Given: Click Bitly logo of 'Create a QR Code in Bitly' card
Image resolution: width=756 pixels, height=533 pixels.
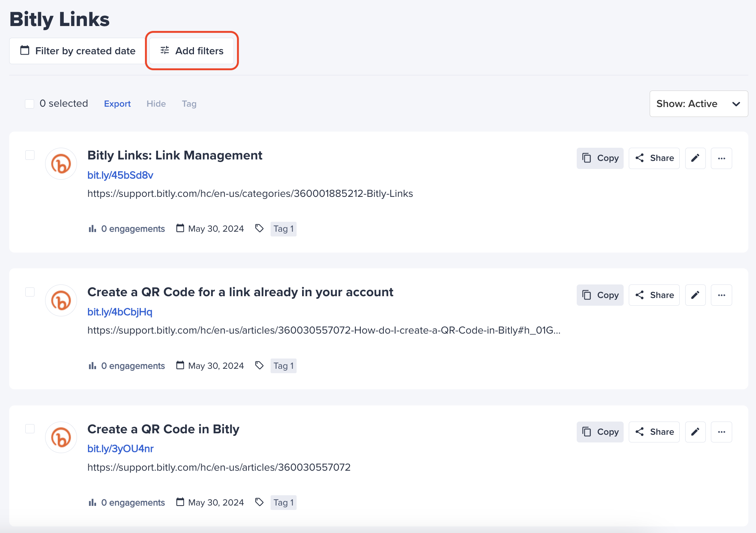Looking at the screenshot, I should (x=61, y=437).
